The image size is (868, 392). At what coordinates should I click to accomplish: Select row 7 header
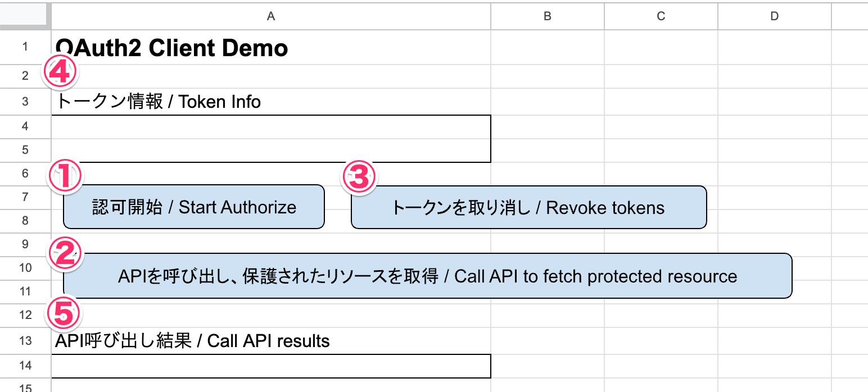[25, 197]
